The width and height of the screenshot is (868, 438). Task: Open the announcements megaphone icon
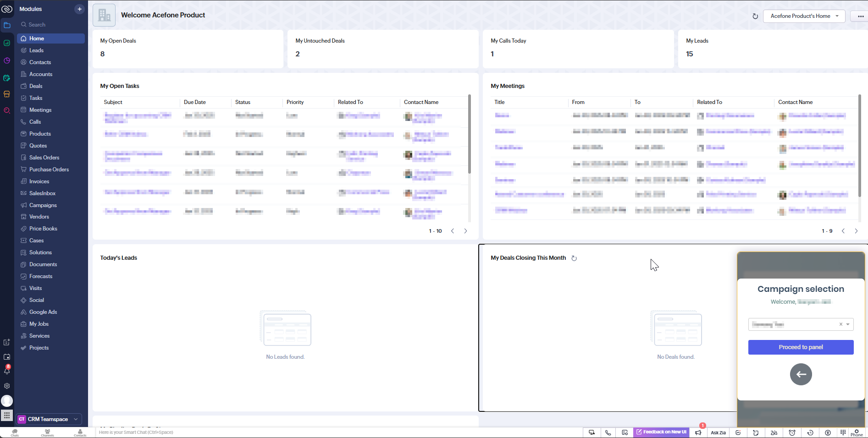(x=698, y=433)
